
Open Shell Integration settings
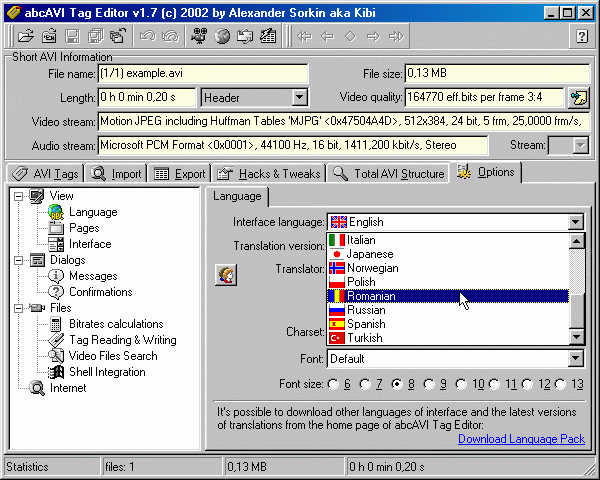pyautogui.click(x=107, y=372)
